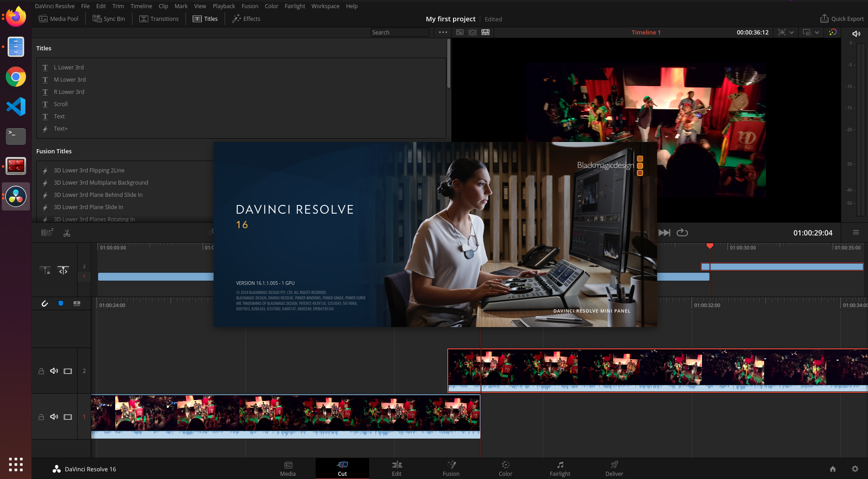868x479 pixels.
Task: Open the timeline resolution dropdown arrow
Action: [792, 32]
